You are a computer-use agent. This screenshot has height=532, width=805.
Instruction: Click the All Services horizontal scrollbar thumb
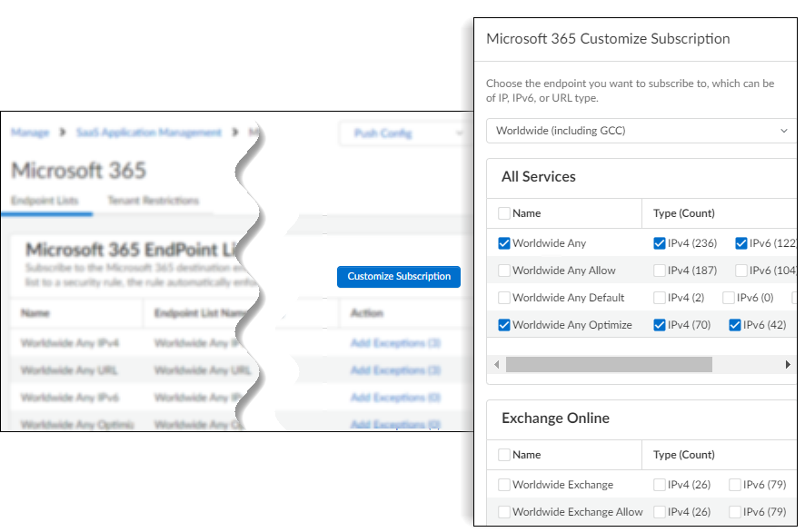coord(609,365)
